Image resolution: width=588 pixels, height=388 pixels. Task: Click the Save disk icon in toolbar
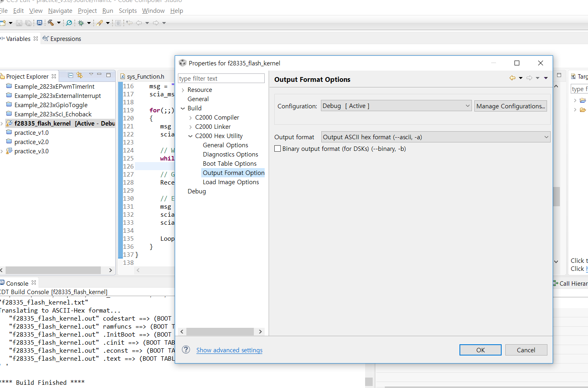click(x=19, y=23)
